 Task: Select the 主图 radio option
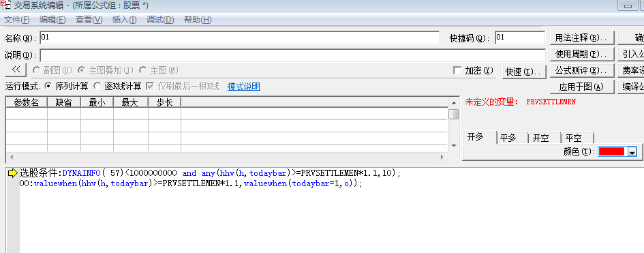coord(159,71)
